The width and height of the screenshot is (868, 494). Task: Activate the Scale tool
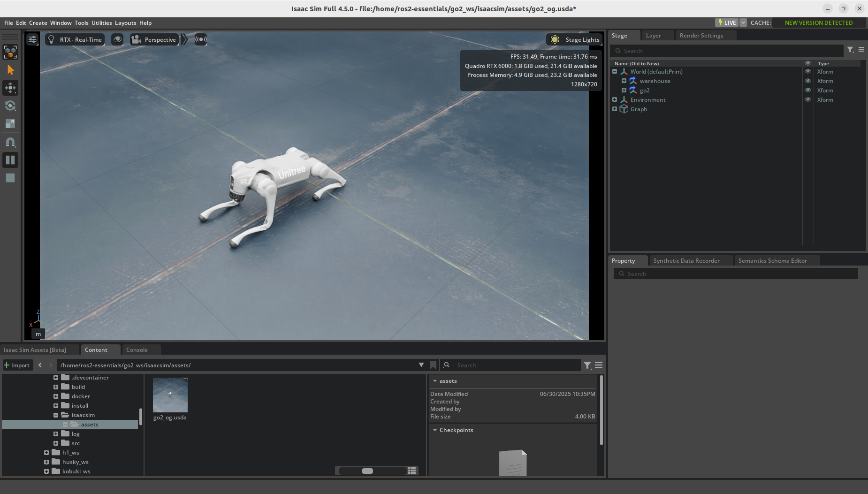[x=10, y=123]
